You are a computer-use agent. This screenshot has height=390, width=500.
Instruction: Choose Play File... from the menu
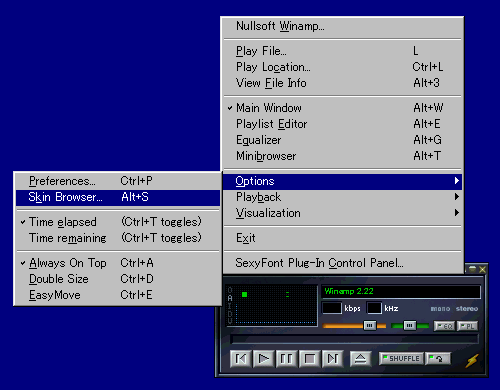pyautogui.click(x=343, y=51)
